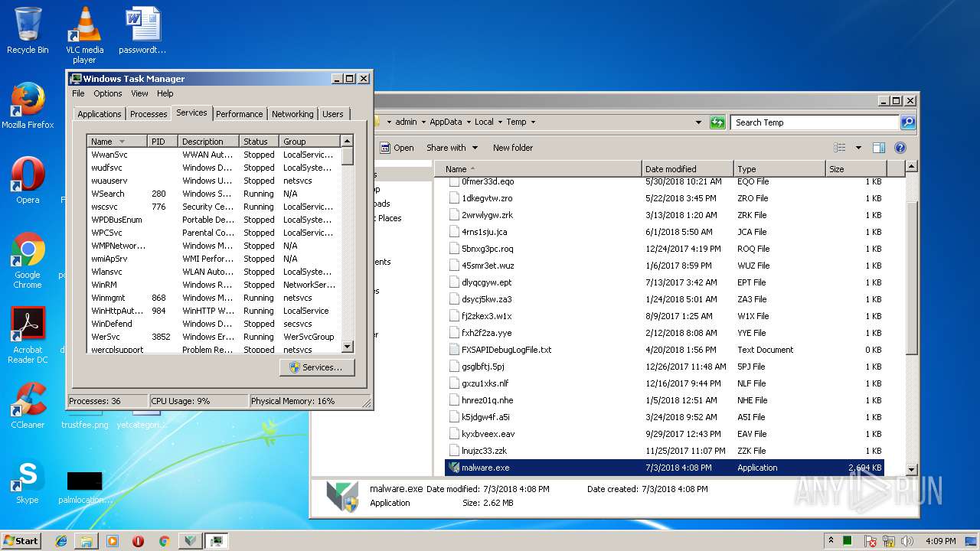Click the Services... button in Task Manager
Screen dimensions: 980x551
[317, 367]
